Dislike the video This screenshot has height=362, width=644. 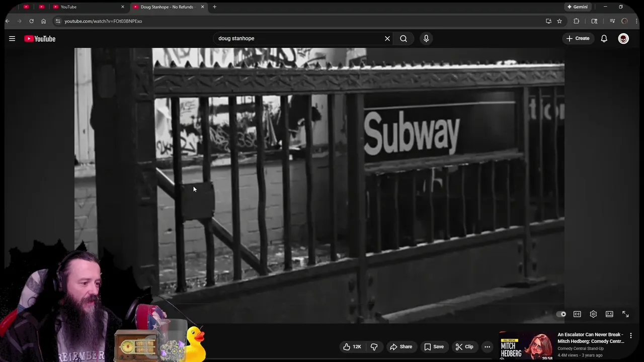pos(374,346)
